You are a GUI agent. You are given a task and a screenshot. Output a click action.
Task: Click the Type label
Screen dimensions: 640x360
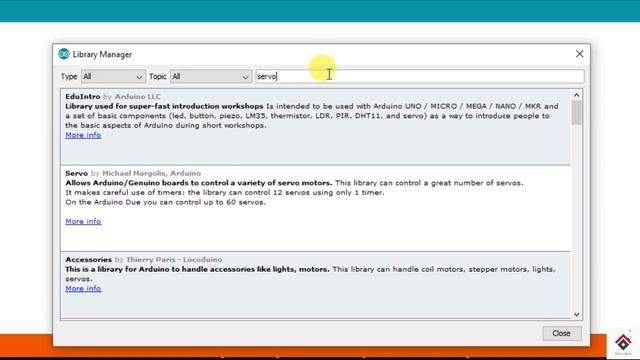(69, 76)
